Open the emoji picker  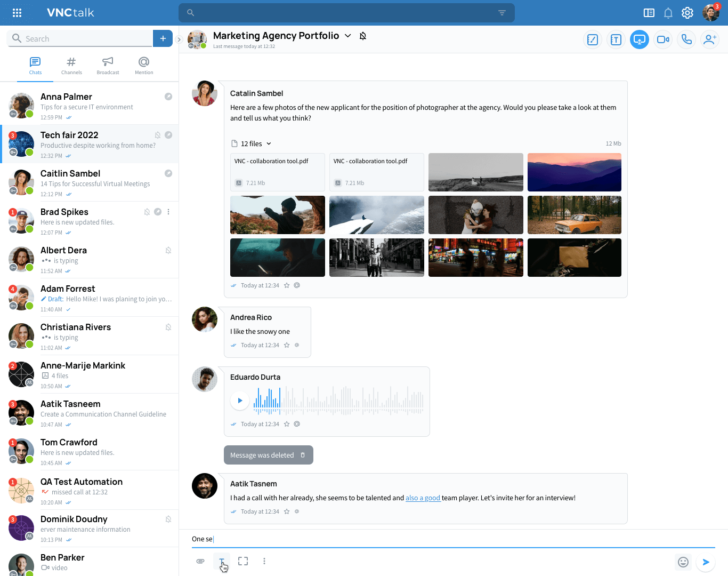[x=683, y=562]
